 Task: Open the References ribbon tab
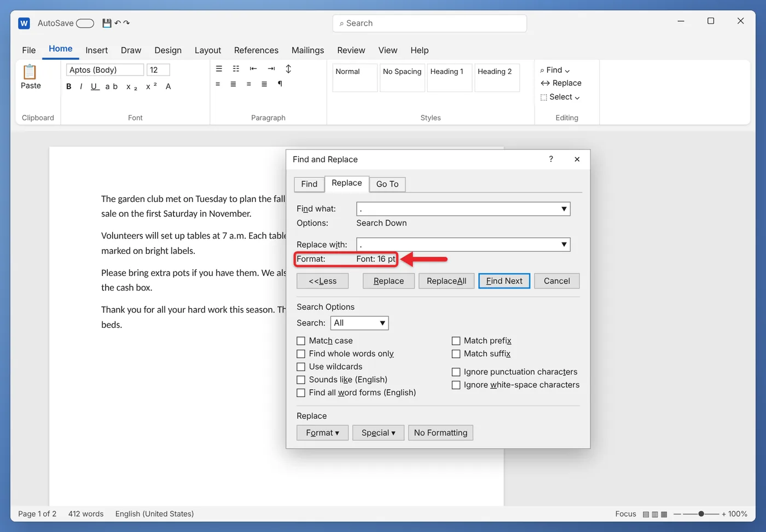(x=256, y=50)
